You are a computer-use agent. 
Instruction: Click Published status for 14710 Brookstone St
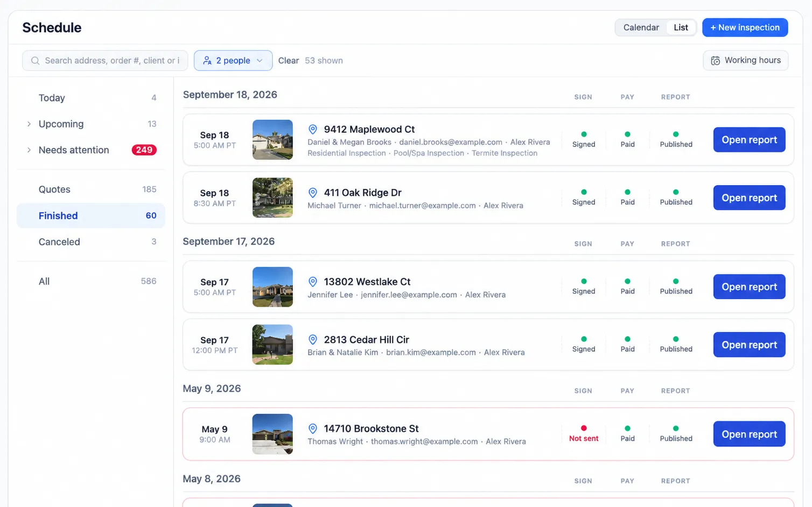(676, 434)
